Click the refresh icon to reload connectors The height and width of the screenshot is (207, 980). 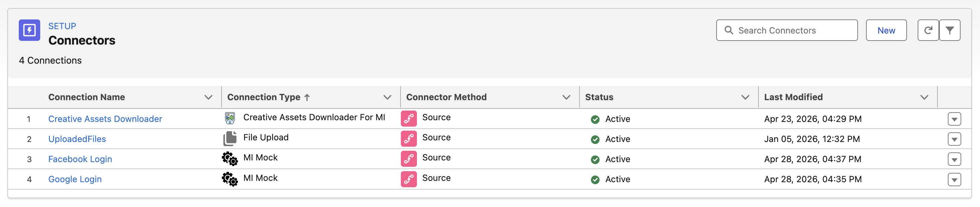point(928,30)
